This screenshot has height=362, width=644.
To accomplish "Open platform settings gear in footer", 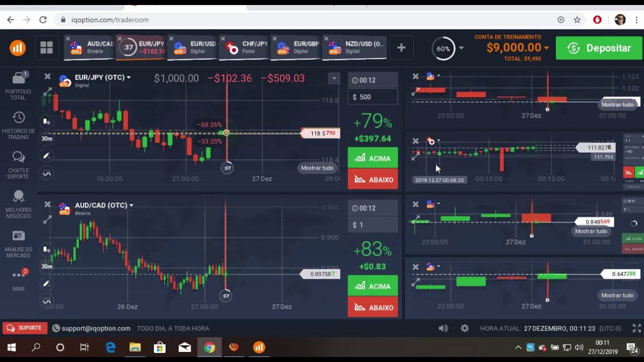I will (465, 328).
